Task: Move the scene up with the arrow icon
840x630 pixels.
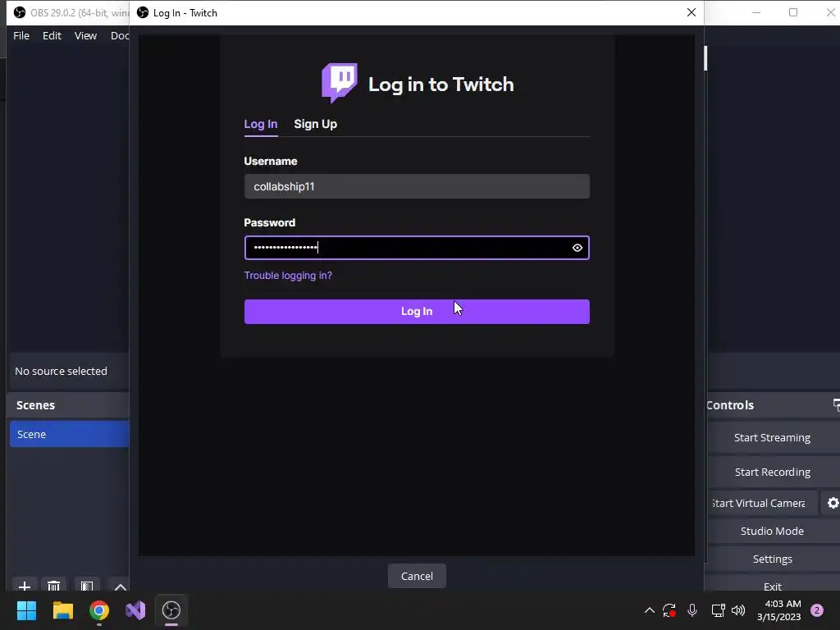Action: coord(120,586)
